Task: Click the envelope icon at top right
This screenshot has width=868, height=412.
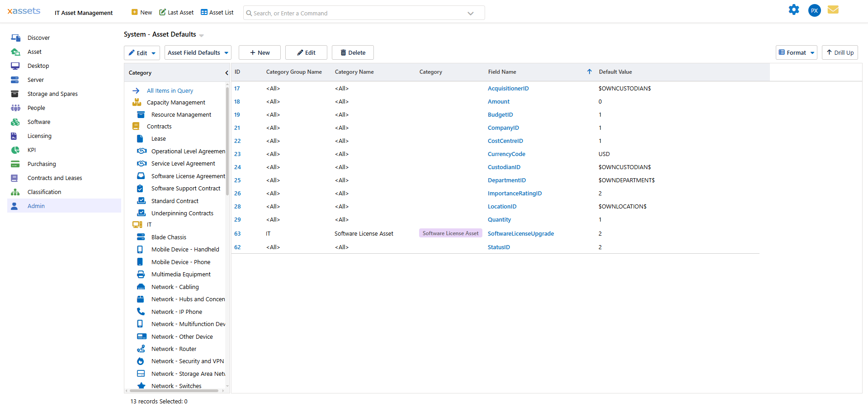Action: (x=834, y=9)
